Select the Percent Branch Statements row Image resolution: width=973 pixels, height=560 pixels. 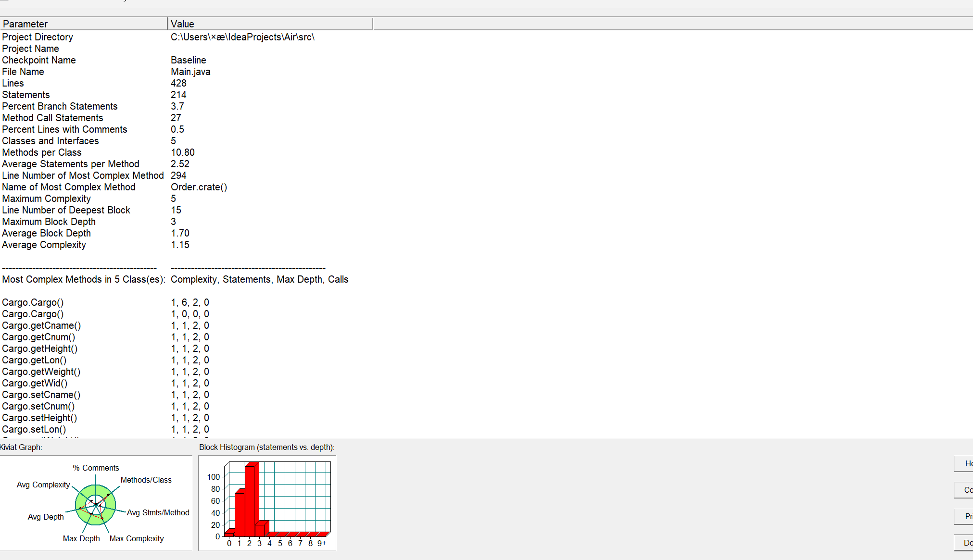[x=60, y=106]
